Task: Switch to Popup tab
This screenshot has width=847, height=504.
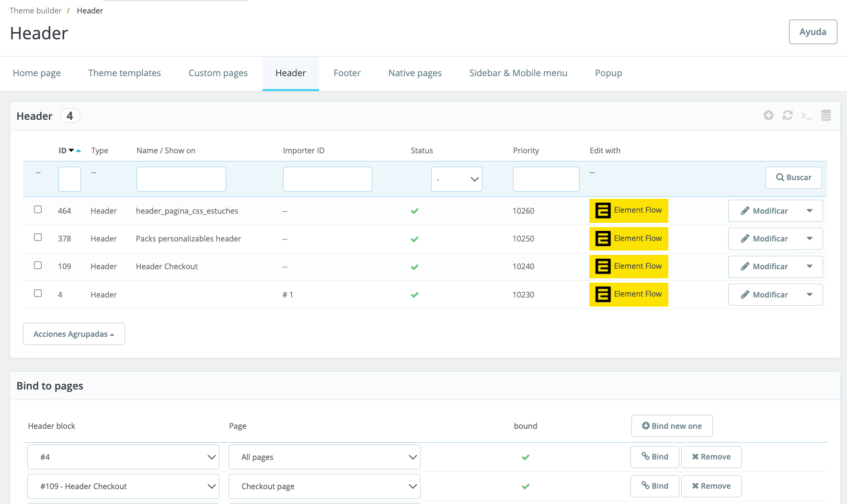Action: point(608,73)
